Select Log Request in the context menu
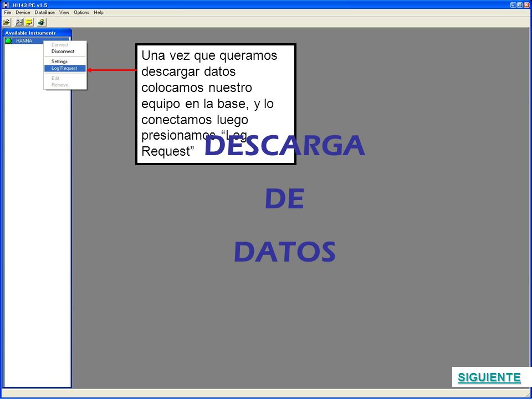Image resolution: width=532 pixels, height=399 pixels. 65,68
